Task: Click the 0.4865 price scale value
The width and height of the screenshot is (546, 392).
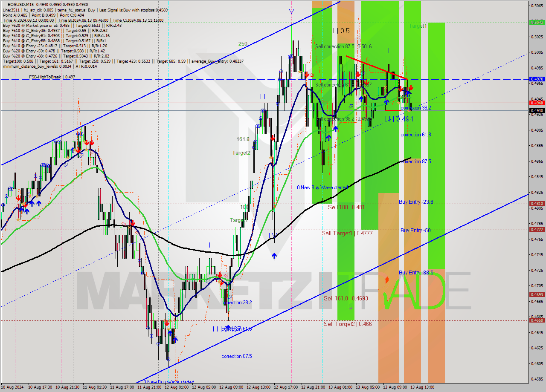Action: pyautogui.click(x=537, y=161)
